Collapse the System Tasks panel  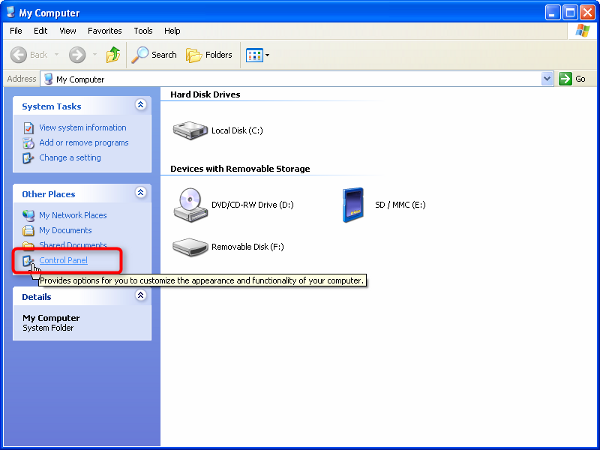click(x=141, y=104)
